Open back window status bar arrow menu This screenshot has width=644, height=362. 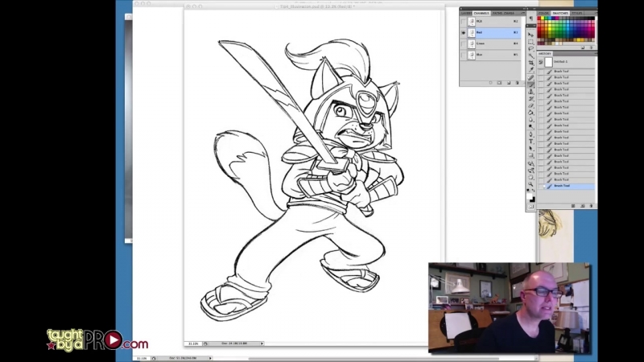[x=210, y=358]
